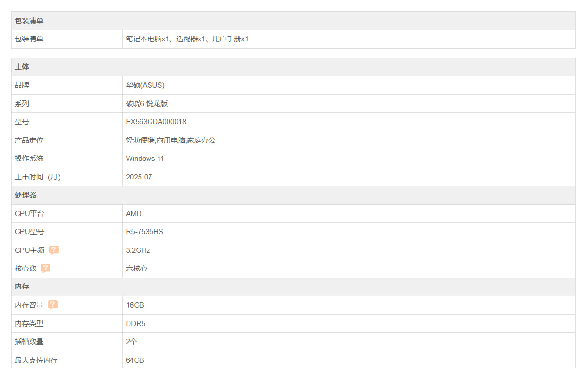588x368 pixels.
Task: Click the help icon beside CPU主频
Action: click(54, 250)
